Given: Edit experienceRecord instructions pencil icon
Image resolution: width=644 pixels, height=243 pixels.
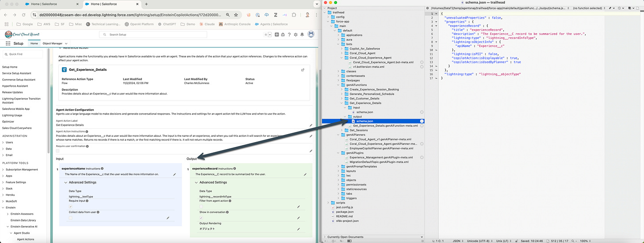Looking at the screenshot, I should click(305, 174).
